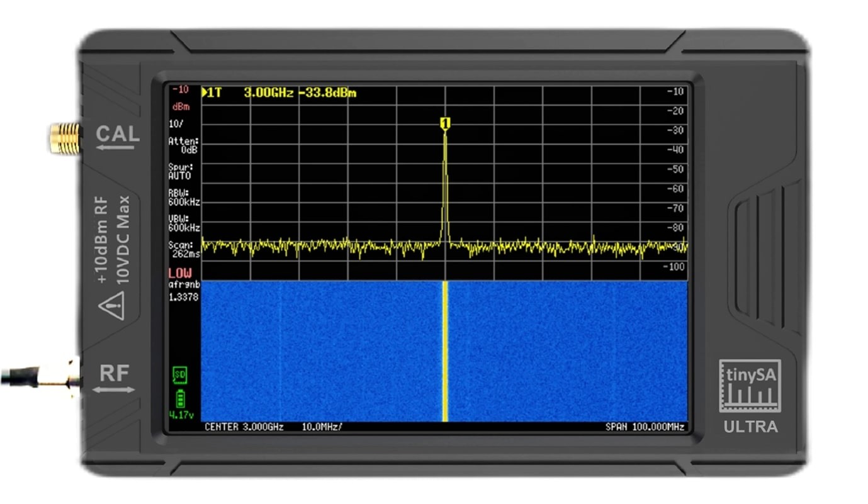Tap the SPAN 100.000MHz label
The height and width of the screenshot is (504, 868).
645,427
